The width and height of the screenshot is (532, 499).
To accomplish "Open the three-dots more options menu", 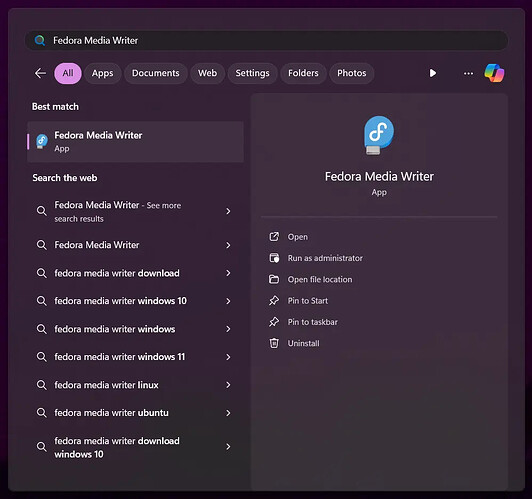I will point(468,73).
